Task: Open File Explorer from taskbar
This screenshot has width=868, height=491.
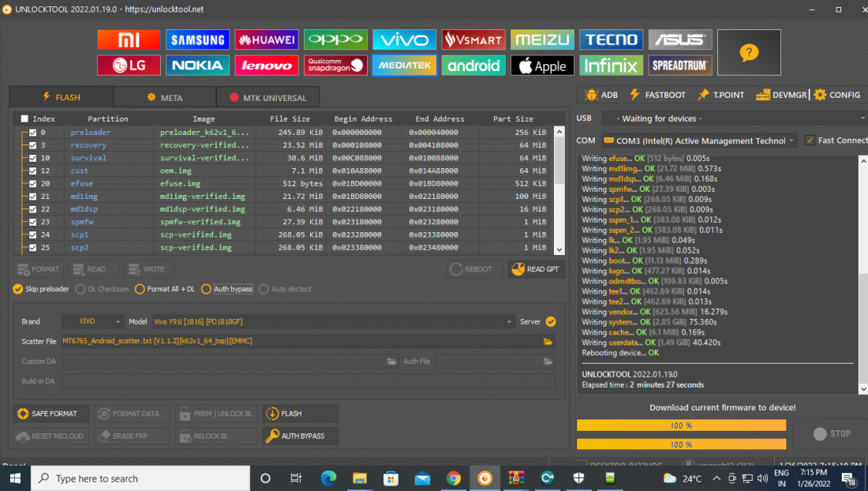Action: (360, 478)
